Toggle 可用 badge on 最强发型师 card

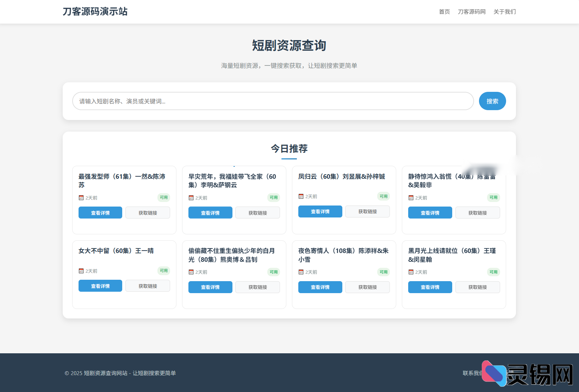pos(163,197)
